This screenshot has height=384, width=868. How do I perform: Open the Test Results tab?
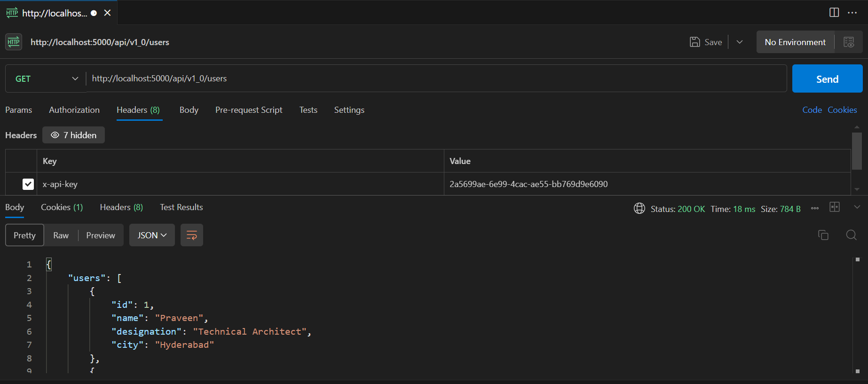[x=181, y=207]
